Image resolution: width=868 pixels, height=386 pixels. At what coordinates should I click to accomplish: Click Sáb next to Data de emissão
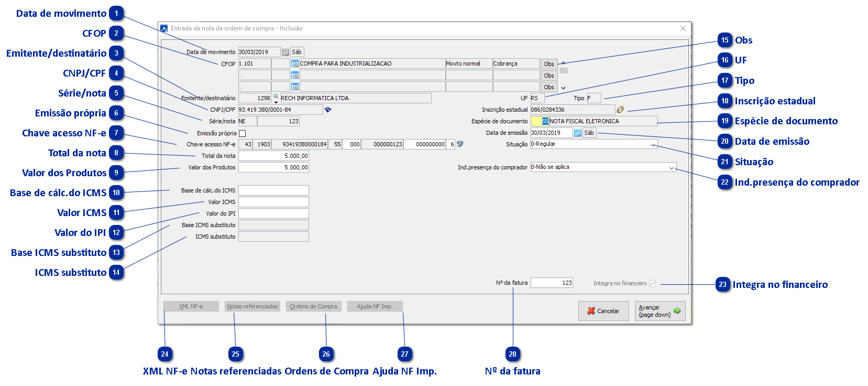(x=589, y=133)
